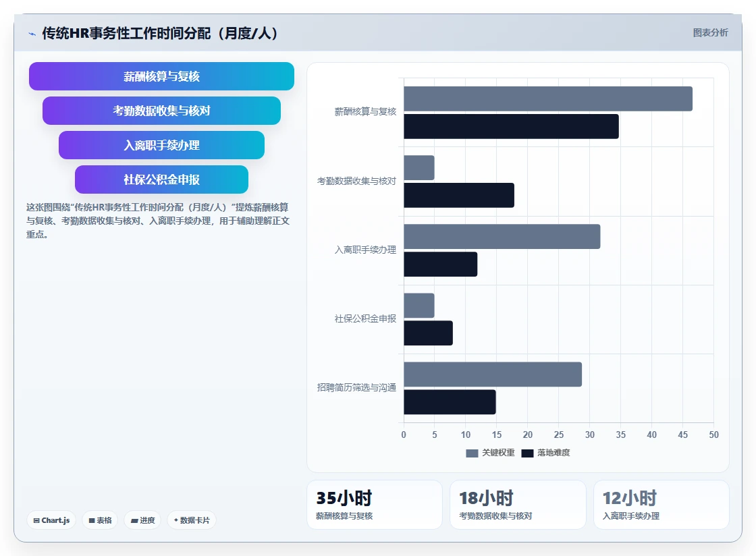Select the 考勤数据收集与核对 funnel pill

coord(161,111)
